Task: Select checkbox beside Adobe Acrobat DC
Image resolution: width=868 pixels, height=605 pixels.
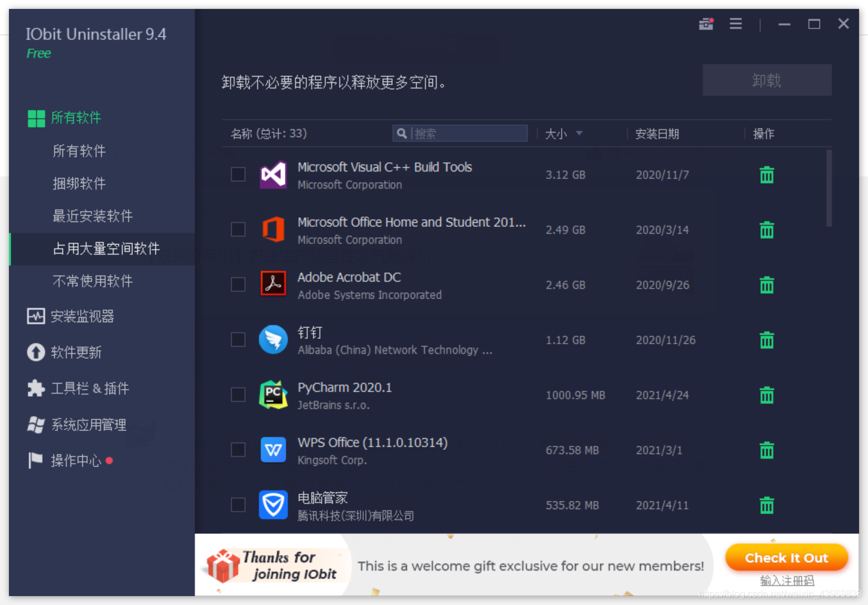Action: click(x=238, y=285)
